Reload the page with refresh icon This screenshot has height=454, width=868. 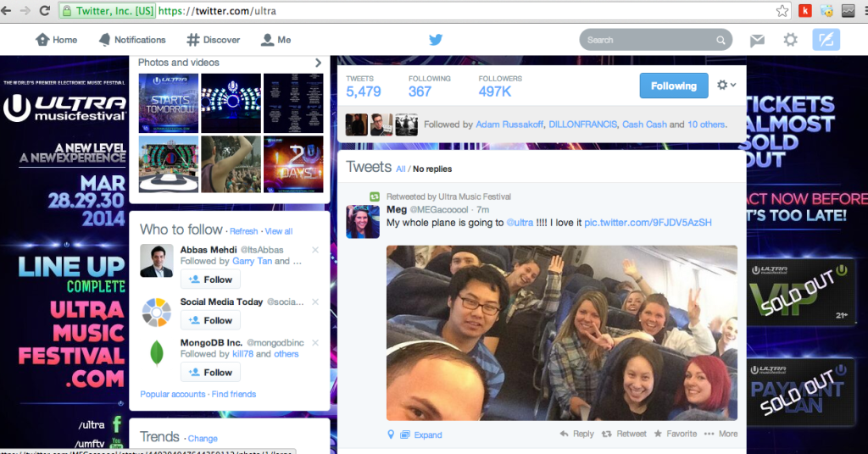[x=45, y=10]
